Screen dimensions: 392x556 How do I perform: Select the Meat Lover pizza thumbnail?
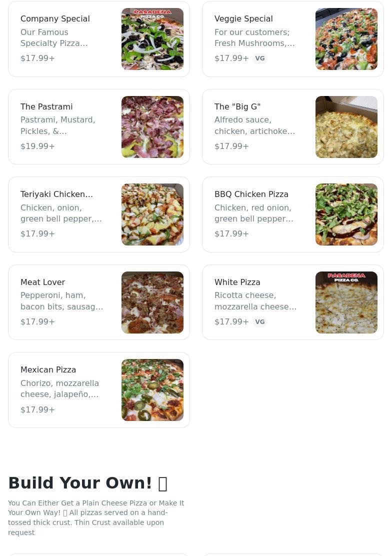point(152,302)
